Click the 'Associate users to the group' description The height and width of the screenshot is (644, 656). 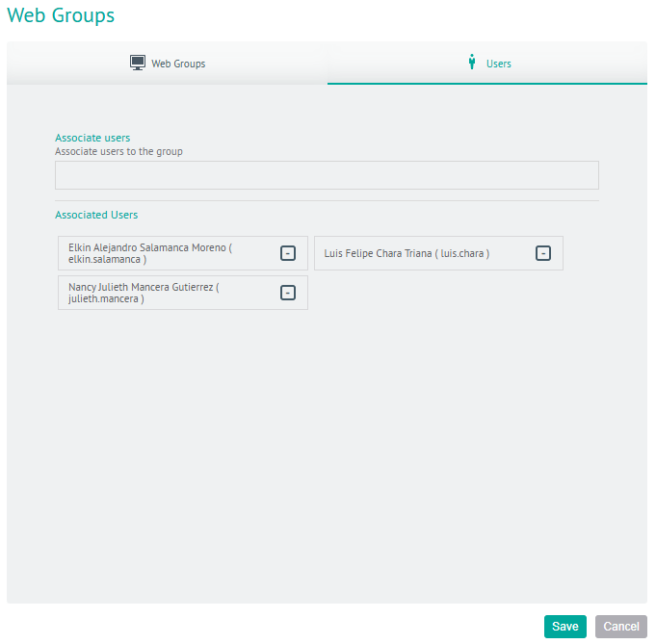click(118, 151)
